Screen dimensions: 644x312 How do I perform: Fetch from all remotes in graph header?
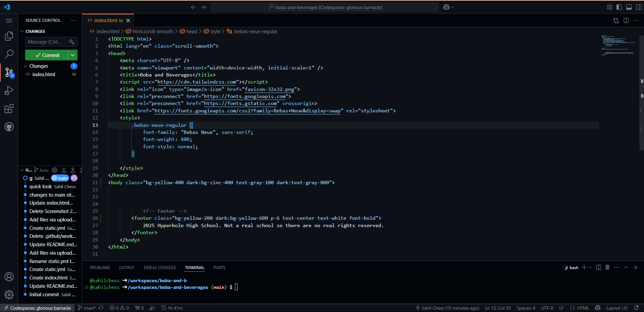click(64, 170)
